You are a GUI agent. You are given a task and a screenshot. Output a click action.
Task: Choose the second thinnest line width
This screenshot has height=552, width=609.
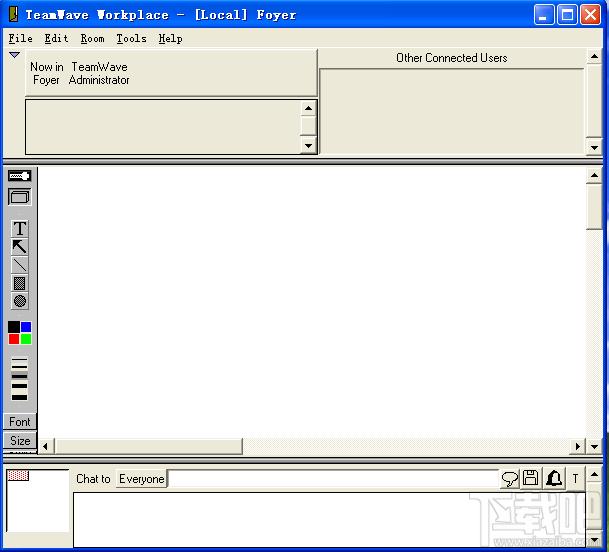click(19, 367)
